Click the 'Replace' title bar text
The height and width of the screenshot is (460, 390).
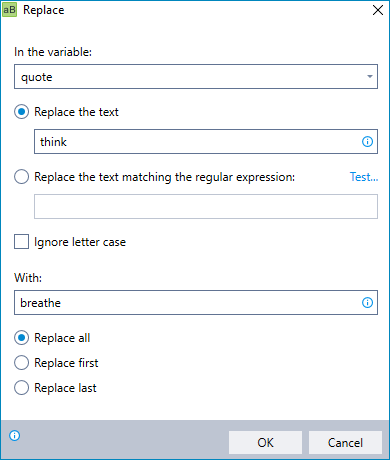[x=44, y=10]
